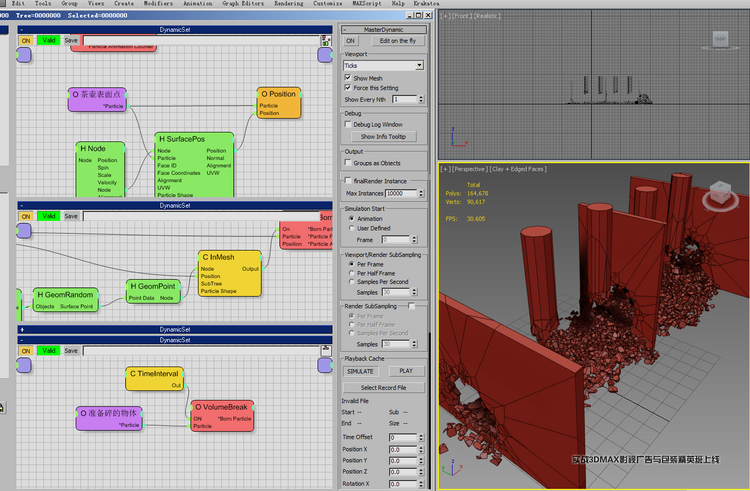Collapse the top DynamicSet rollout
Viewport: 750px width, 491px height.
[x=22, y=30]
